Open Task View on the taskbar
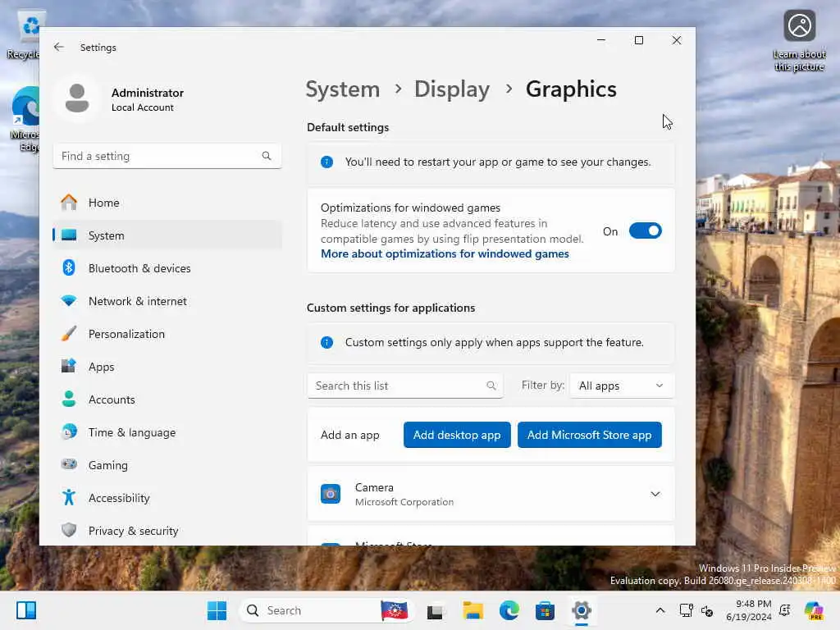 coord(435,610)
